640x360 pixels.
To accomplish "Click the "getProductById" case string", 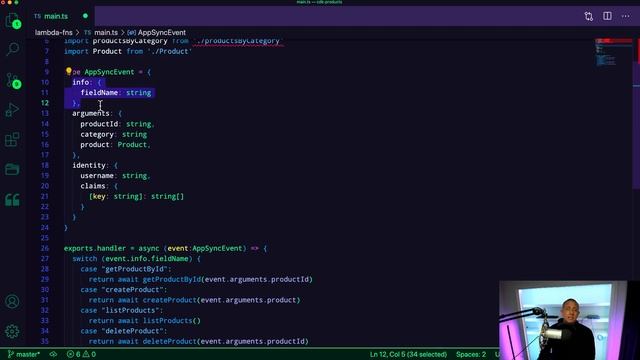I will [x=134, y=269].
